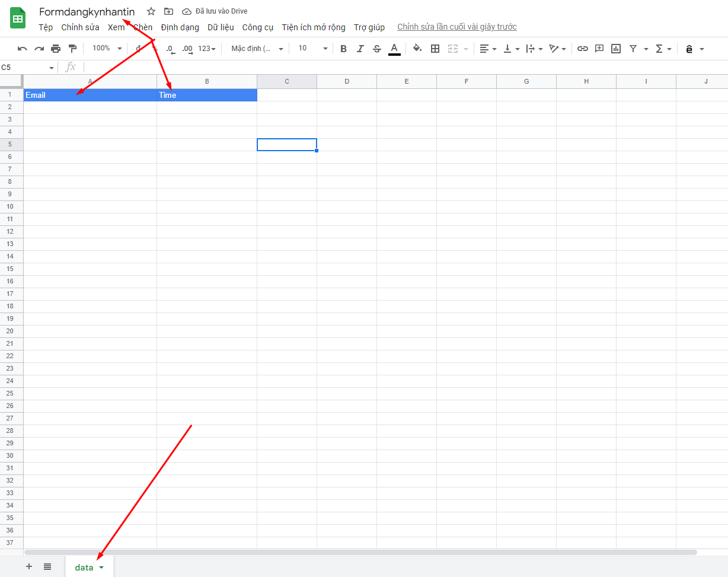This screenshot has height=577, width=728.
Task: Select the paint format roller icon
Action: pyautogui.click(x=72, y=49)
